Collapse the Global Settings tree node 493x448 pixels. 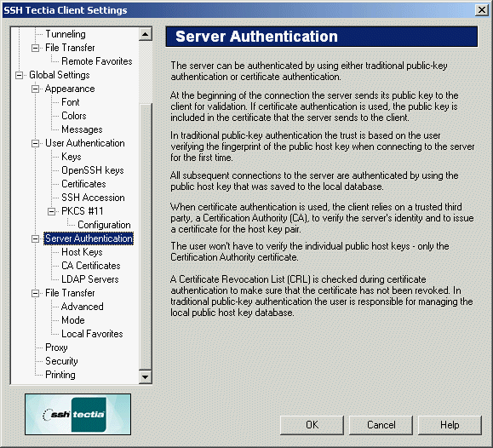[20, 75]
